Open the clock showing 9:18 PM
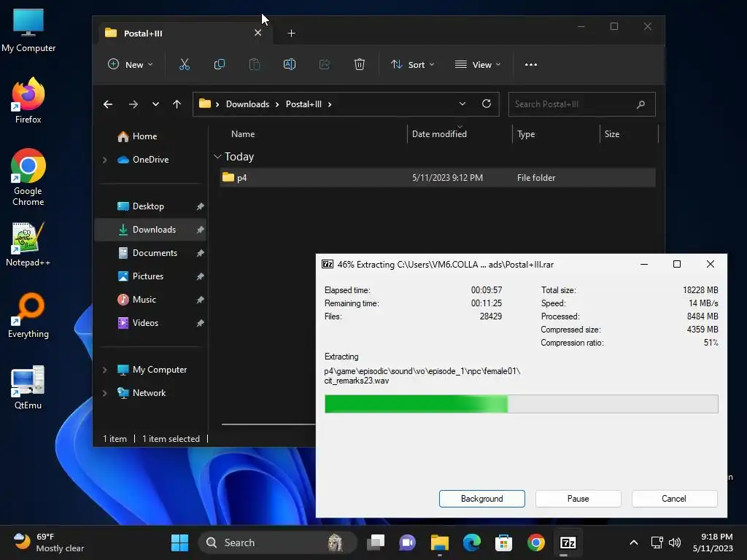The image size is (747, 560). click(x=713, y=542)
